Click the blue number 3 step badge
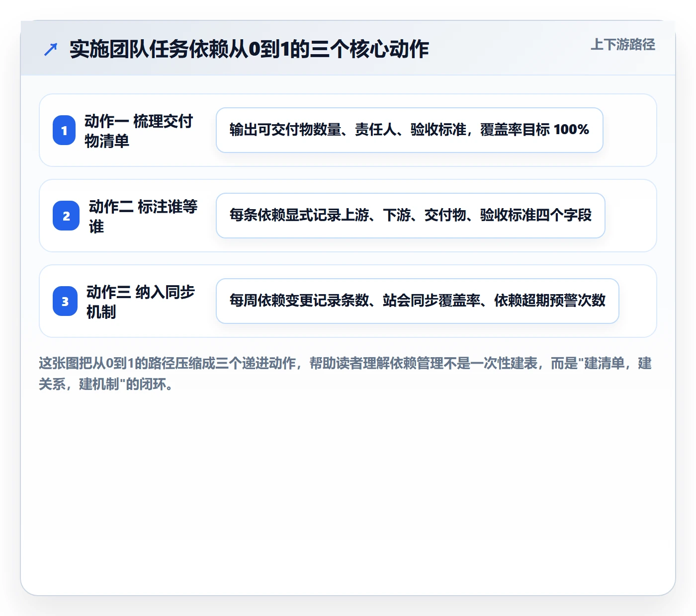696x616 pixels. tap(65, 301)
